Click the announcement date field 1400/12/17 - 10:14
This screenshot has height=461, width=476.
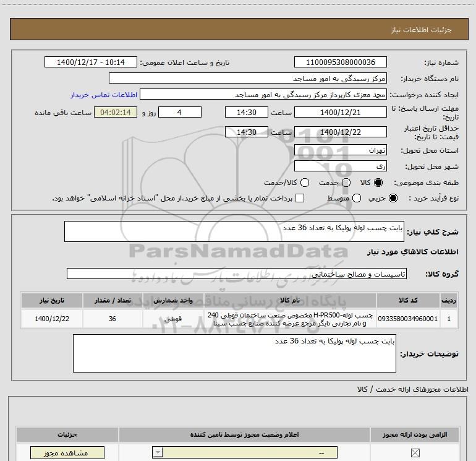click(91, 62)
